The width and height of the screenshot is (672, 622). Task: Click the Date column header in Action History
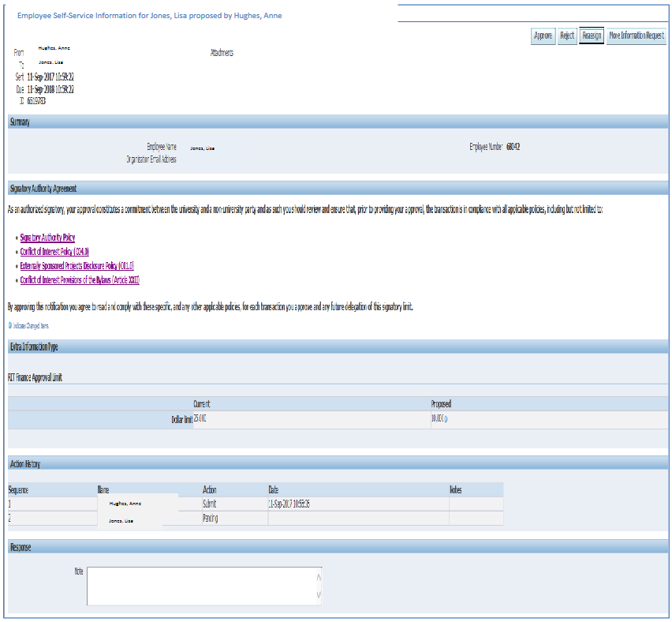(274, 490)
